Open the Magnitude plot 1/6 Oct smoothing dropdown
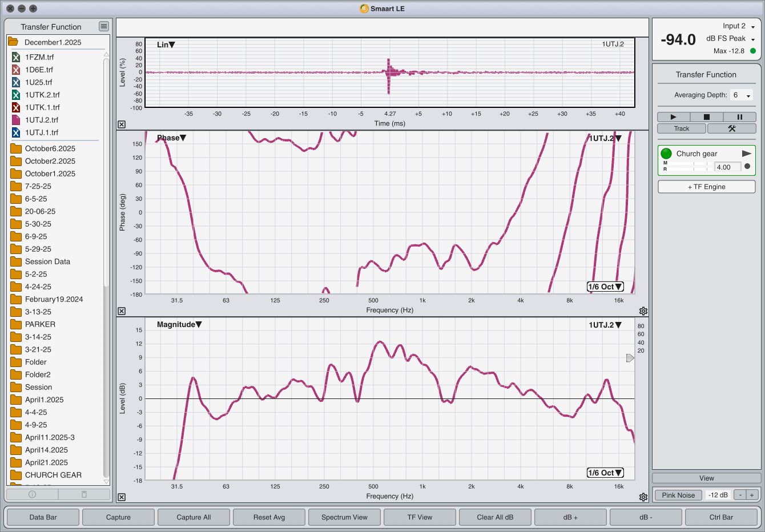The height and width of the screenshot is (532, 765). [x=605, y=473]
